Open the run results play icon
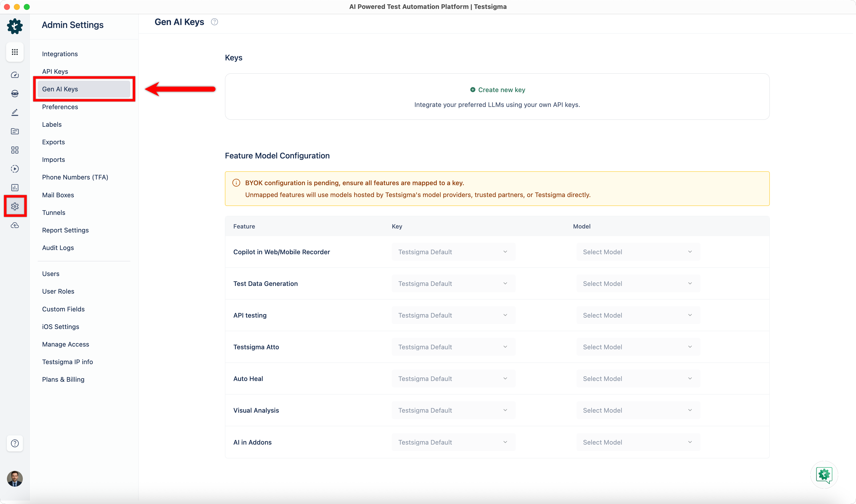 pyautogui.click(x=15, y=169)
